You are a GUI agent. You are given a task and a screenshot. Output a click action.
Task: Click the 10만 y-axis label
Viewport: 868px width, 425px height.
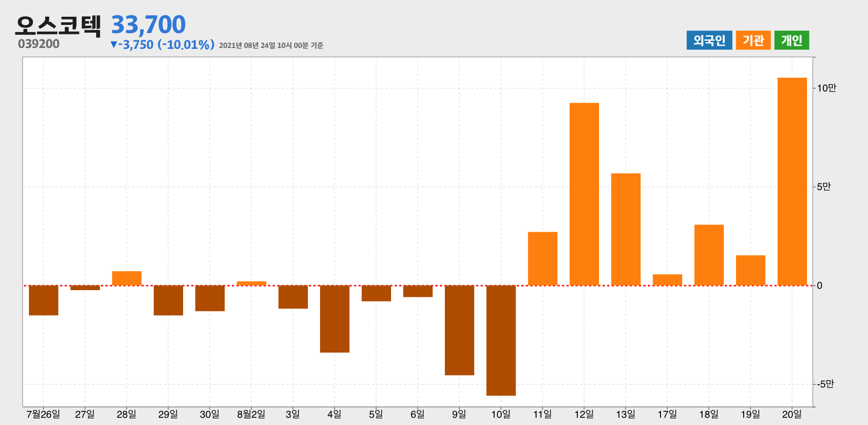point(826,88)
